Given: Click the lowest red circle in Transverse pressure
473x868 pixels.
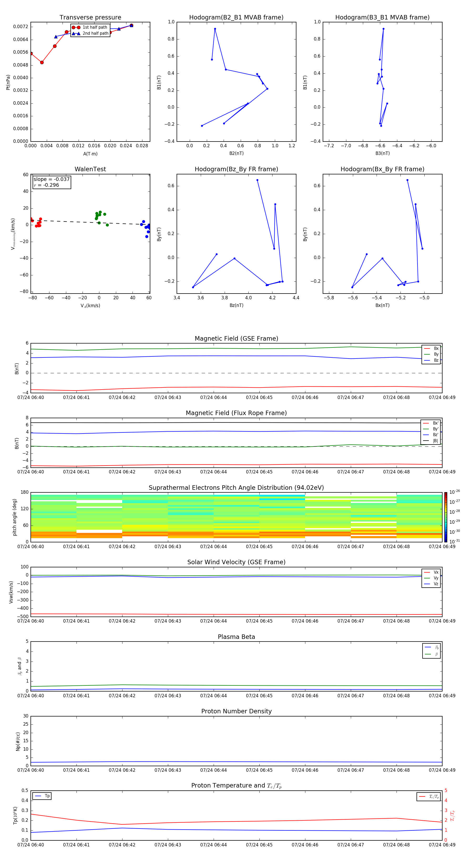Looking at the screenshot, I should click(42, 62).
